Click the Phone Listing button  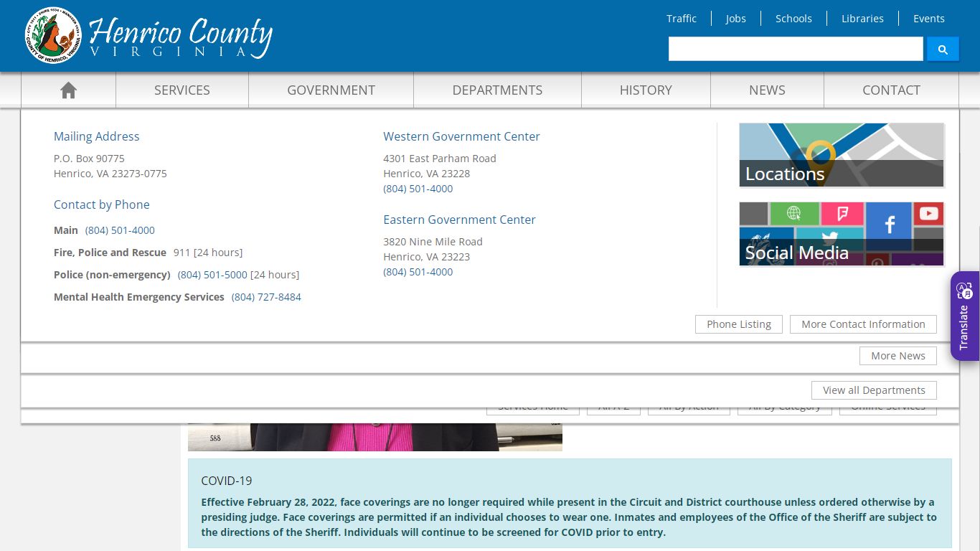[739, 324]
